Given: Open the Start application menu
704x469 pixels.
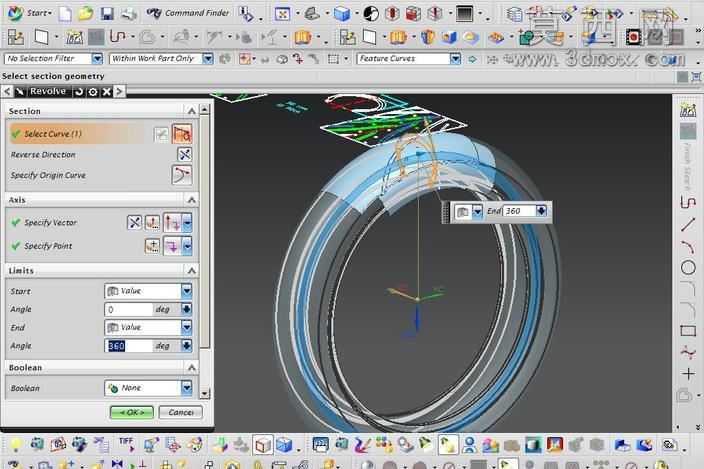Looking at the screenshot, I should (x=29, y=13).
